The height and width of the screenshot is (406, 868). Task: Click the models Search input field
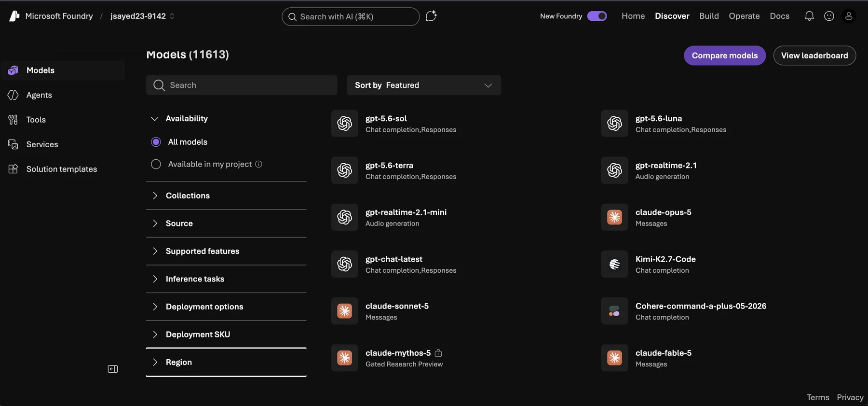point(242,85)
